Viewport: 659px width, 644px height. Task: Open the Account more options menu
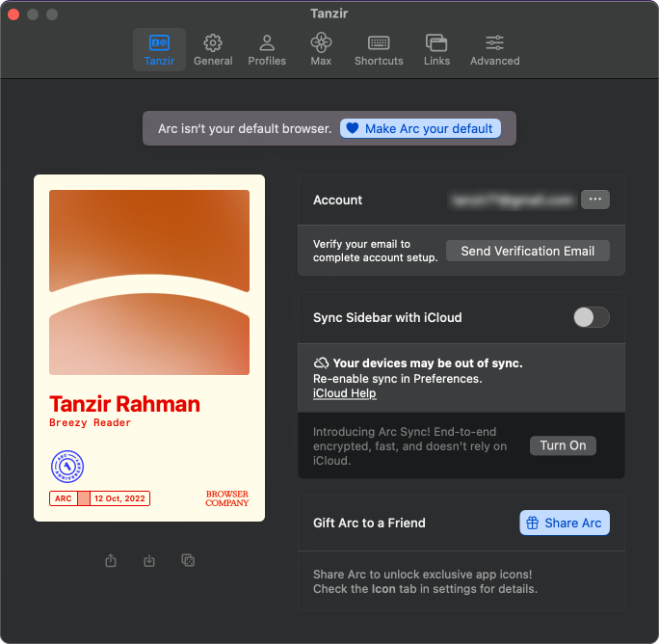click(594, 200)
